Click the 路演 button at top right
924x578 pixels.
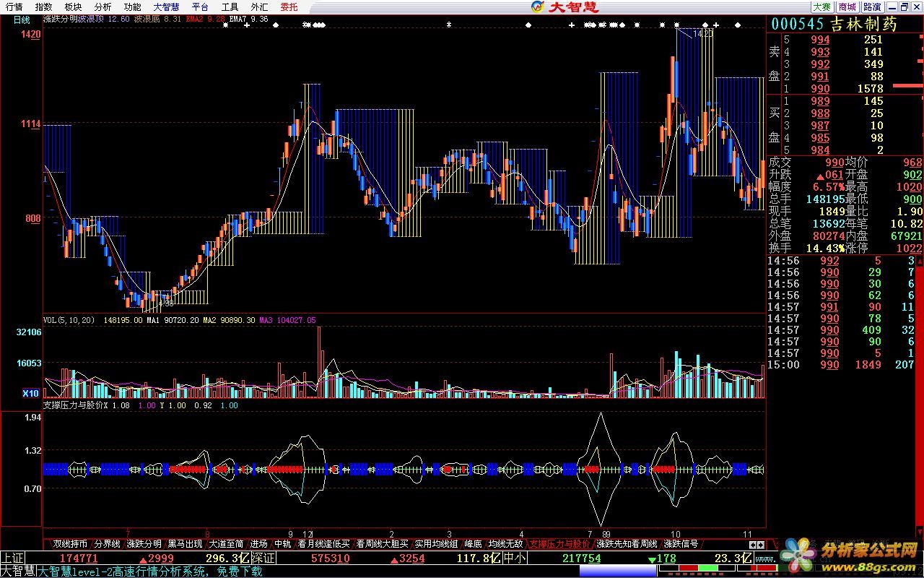point(872,7)
